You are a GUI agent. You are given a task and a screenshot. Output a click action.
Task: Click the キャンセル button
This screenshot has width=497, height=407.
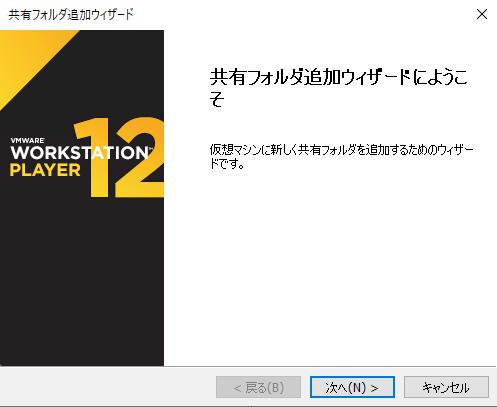coord(446,387)
